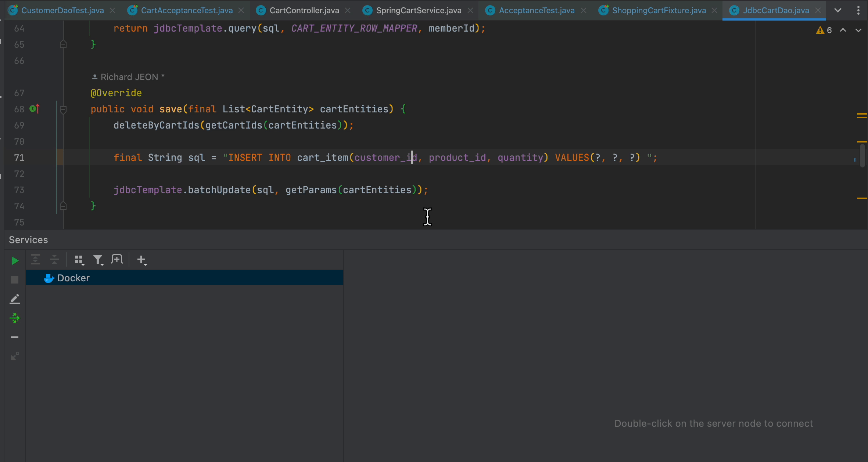Select the Docker node in Services tree
Image resolution: width=868 pixels, height=462 pixels.
(73, 278)
